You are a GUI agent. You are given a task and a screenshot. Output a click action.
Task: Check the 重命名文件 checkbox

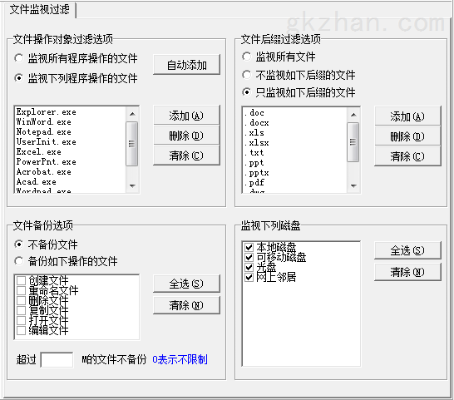tap(21, 290)
